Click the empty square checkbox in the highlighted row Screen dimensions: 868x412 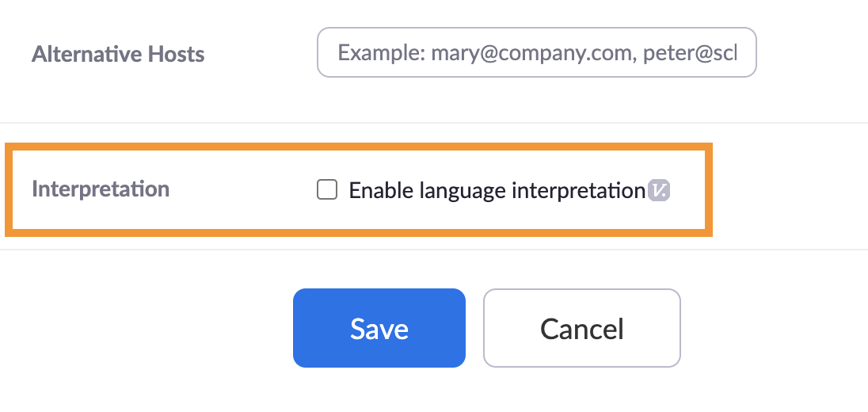326,189
